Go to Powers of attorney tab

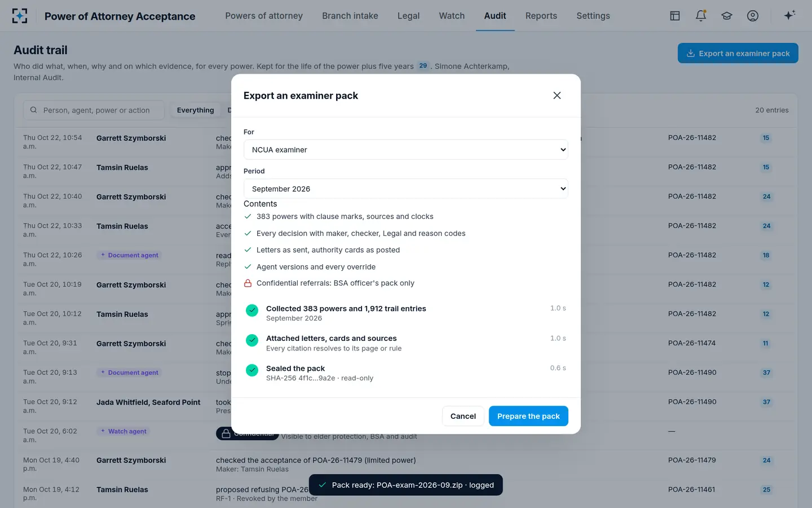[264, 16]
